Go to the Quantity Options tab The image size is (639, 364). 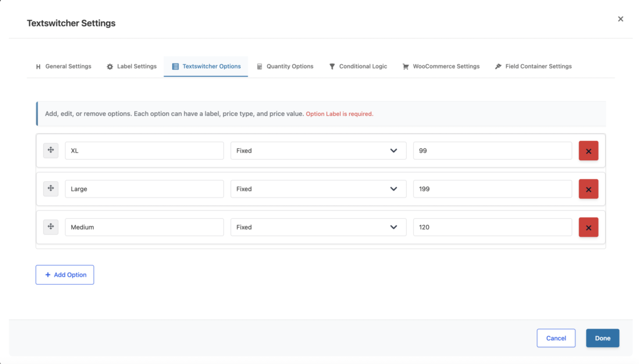click(285, 67)
